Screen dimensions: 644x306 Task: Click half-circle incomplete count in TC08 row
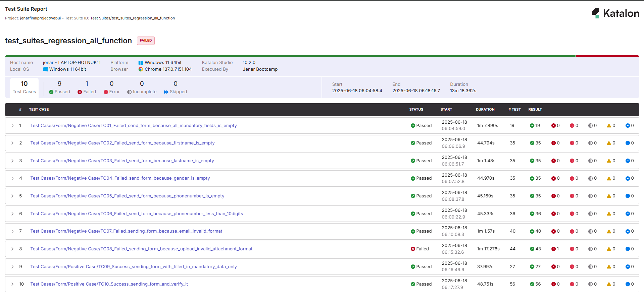[x=592, y=249]
